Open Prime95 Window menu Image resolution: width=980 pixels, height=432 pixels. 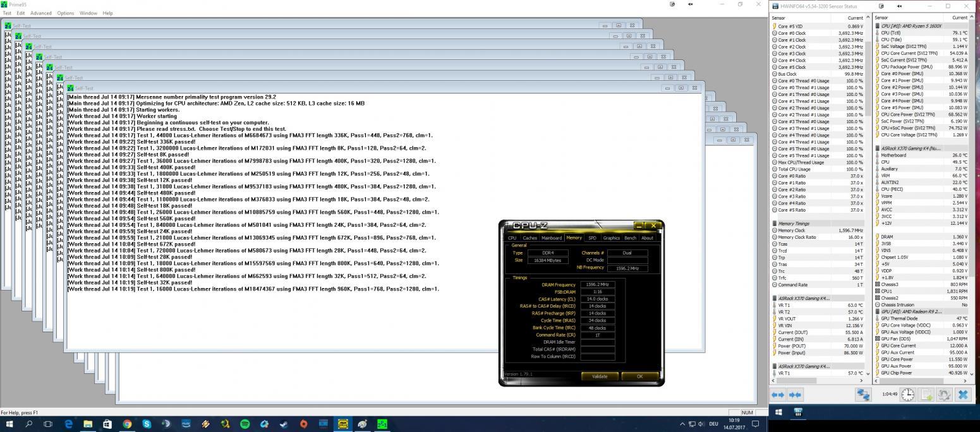[x=88, y=13]
